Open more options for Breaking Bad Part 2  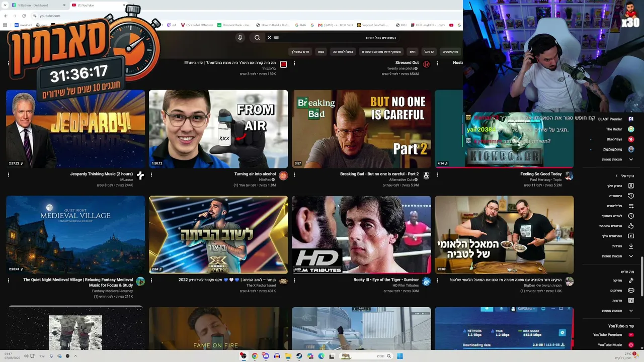tap(294, 175)
